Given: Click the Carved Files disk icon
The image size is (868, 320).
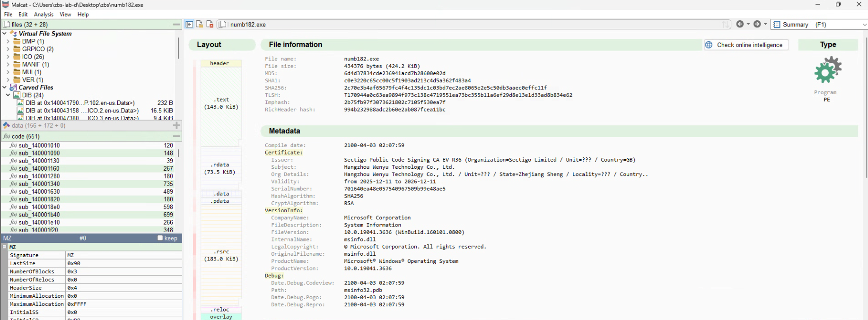Looking at the screenshot, I should click(x=13, y=87).
